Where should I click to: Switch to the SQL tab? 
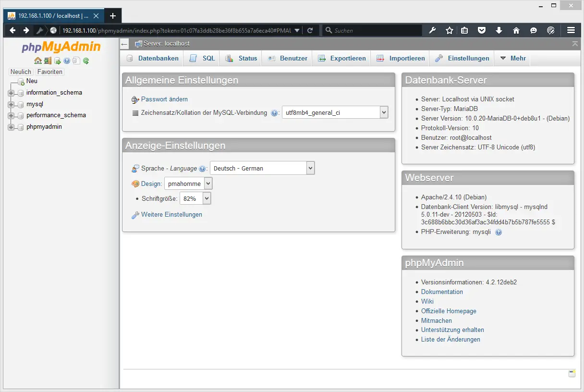pos(202,58)
